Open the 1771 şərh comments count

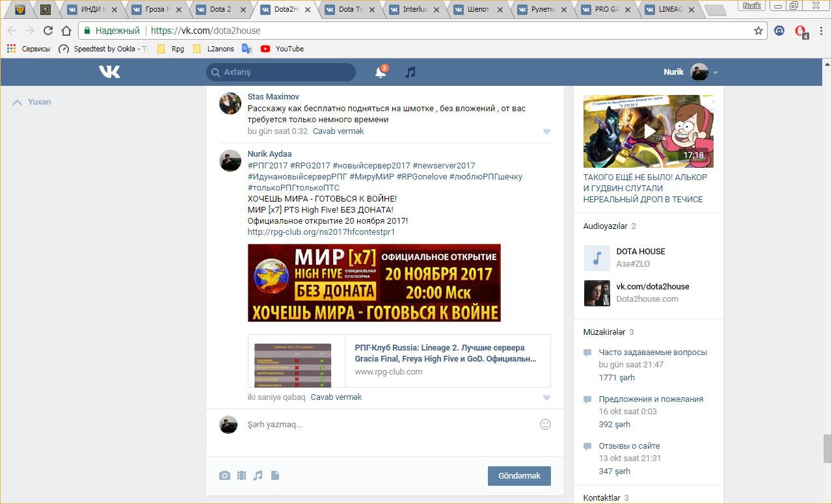click(617, 378)
